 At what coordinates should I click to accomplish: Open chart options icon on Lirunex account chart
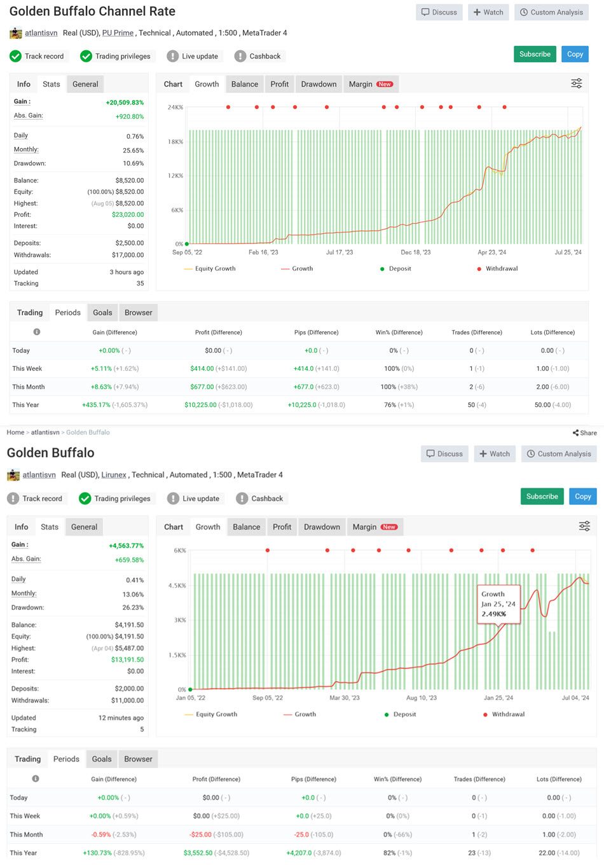pyautogui.click(x=584, y=527)
